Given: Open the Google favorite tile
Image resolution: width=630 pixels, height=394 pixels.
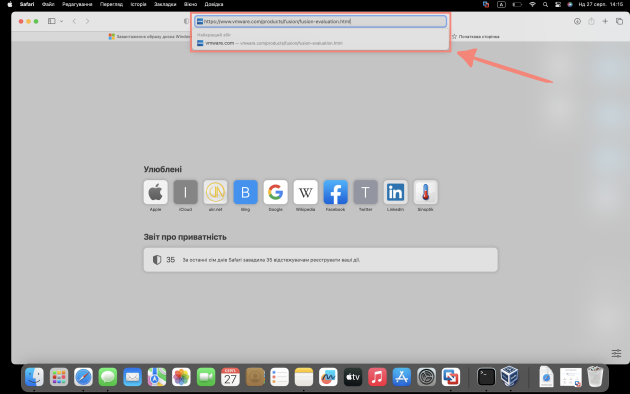Looking at the screenshot, I should point(275,192).
